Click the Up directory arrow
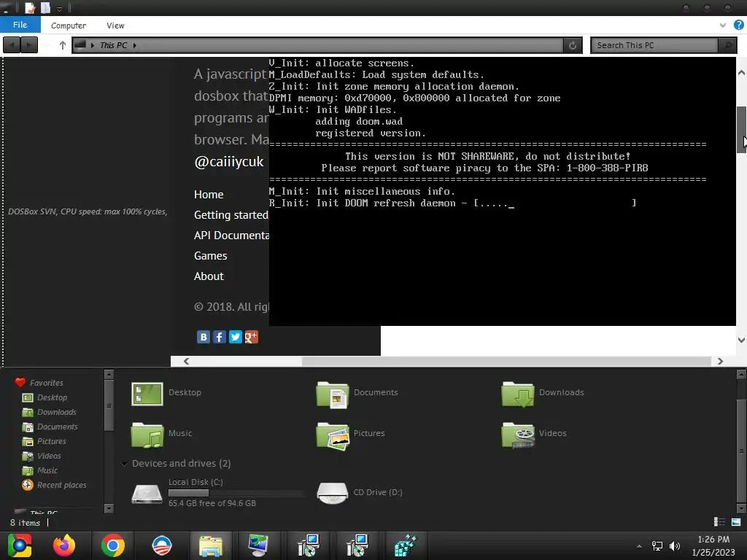The width and height of the screenshot is (747, 560). click(63, 45)
